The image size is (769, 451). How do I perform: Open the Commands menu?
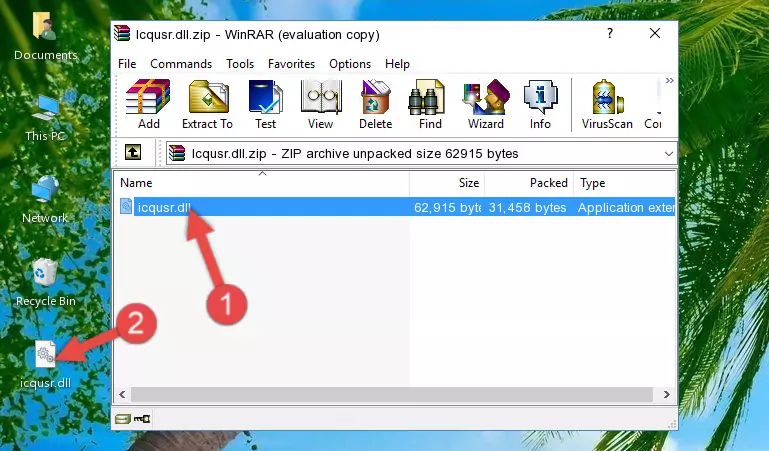[x=181, y=64]
